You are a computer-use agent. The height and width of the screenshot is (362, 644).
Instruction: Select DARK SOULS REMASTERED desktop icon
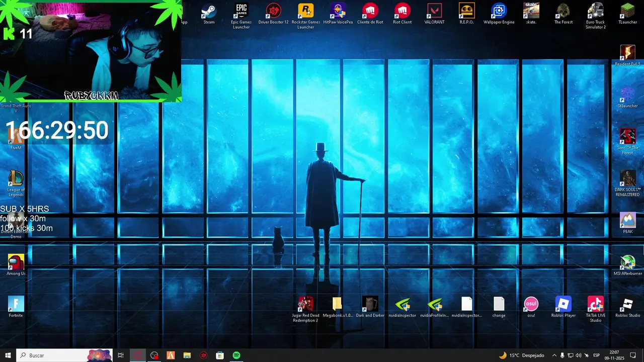point(628,184)
